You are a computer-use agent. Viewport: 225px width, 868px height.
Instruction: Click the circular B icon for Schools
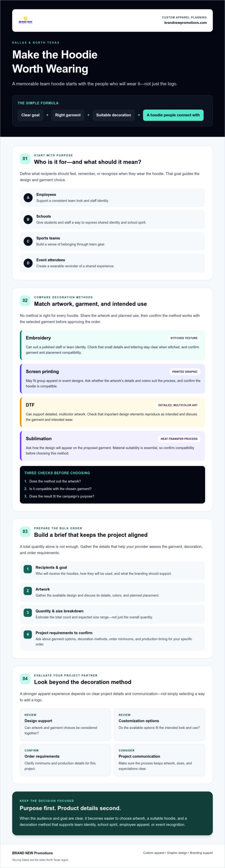point(28,219)
